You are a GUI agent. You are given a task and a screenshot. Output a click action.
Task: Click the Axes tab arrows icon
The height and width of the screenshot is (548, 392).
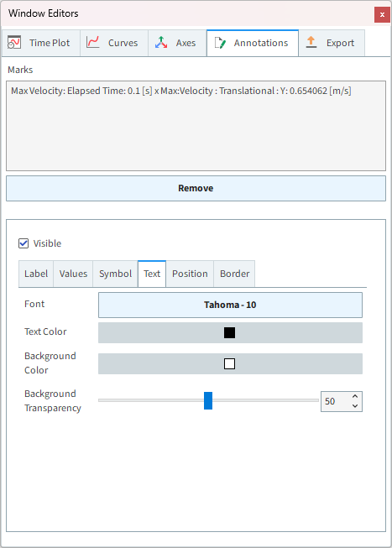[x=161, y=42]
